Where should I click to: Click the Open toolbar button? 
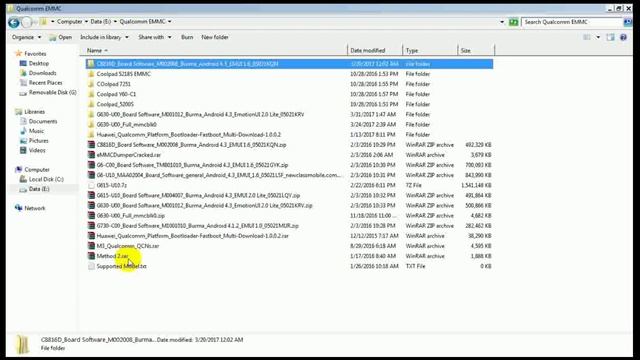tap(60, 37)
